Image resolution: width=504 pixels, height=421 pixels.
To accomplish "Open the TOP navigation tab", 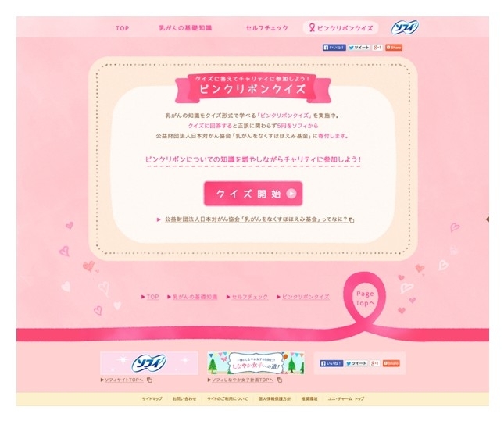I will point(122,28).
